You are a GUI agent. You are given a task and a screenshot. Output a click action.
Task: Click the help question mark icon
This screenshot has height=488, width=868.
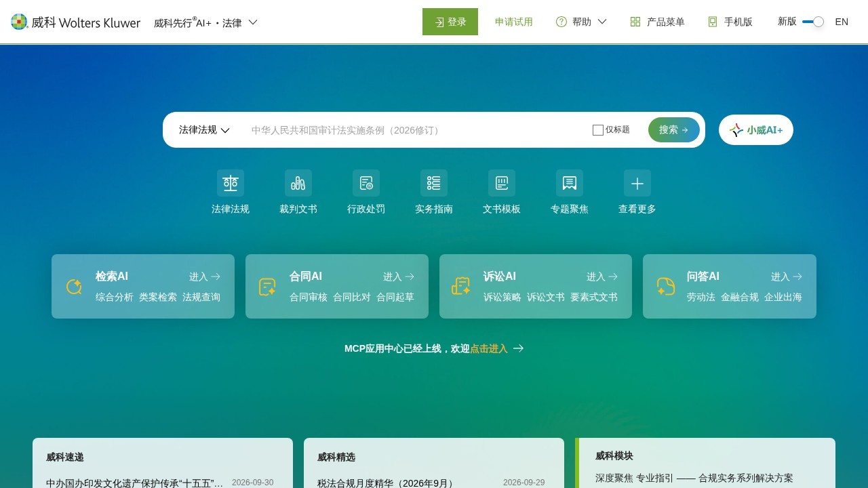[561, 22]
